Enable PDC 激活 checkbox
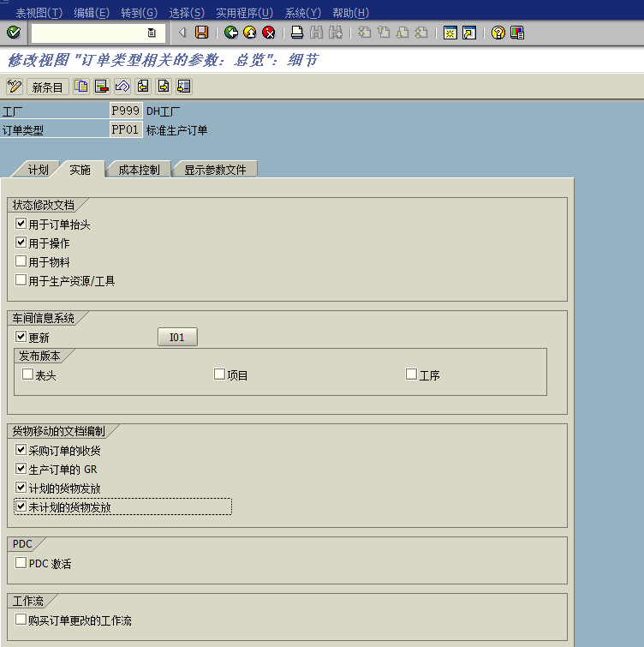Image resolution: width=644 pixels, height=647 pixels. (21, 563)
